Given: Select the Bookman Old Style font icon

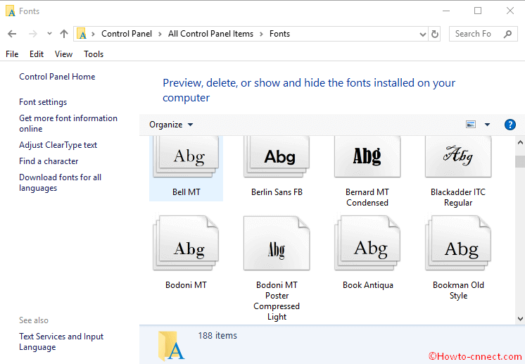Looking at the screenshot, I should (458, 243).
